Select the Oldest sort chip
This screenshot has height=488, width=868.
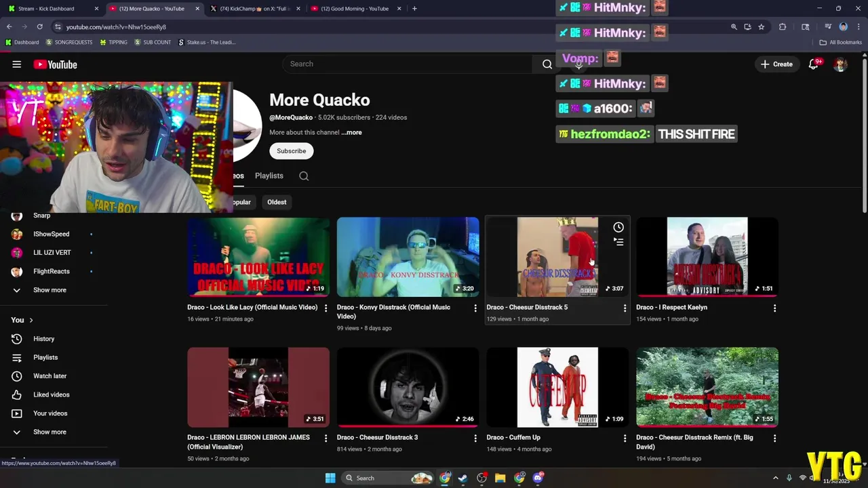point(277,202)
